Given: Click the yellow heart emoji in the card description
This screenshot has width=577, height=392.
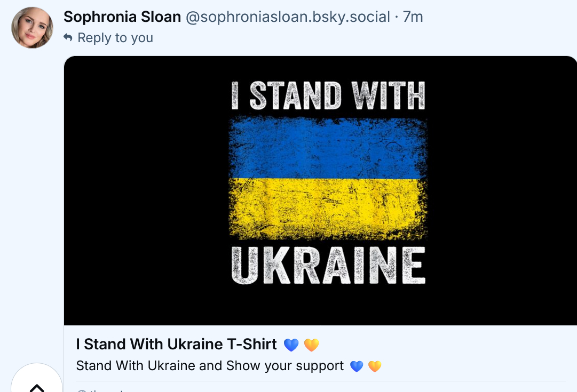Looking at the screenshot, I should (375, 366).
